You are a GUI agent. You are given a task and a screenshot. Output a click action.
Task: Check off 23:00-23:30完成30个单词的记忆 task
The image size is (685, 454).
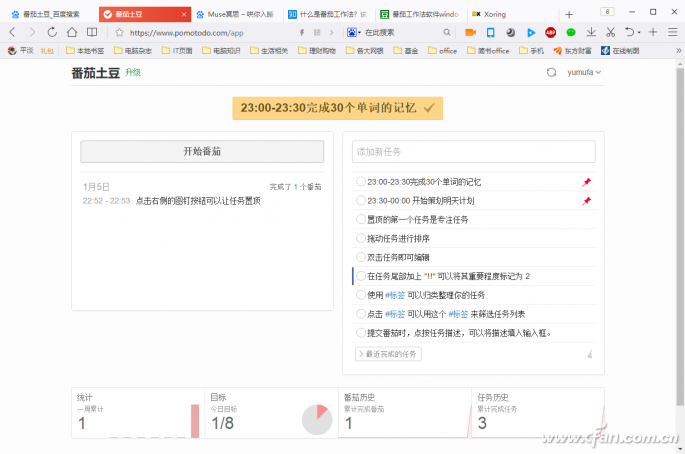(x=360, y=181)
